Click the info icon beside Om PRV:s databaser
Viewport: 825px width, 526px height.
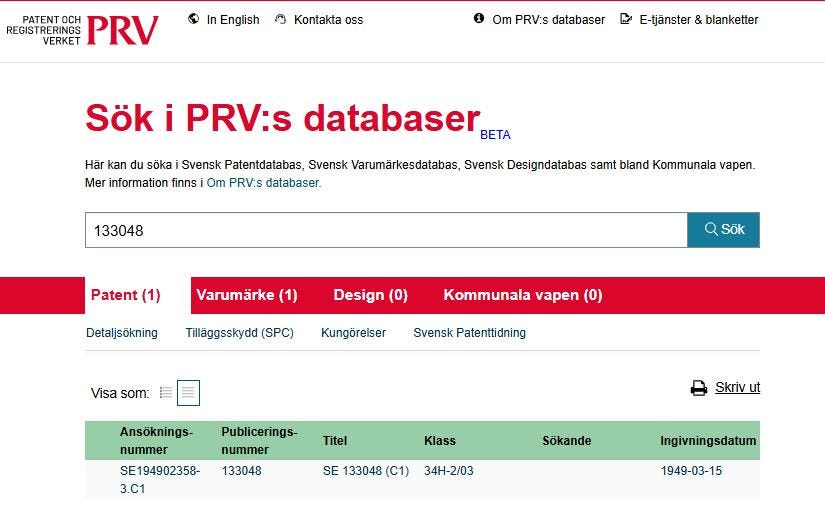click(x=479, y=18)
